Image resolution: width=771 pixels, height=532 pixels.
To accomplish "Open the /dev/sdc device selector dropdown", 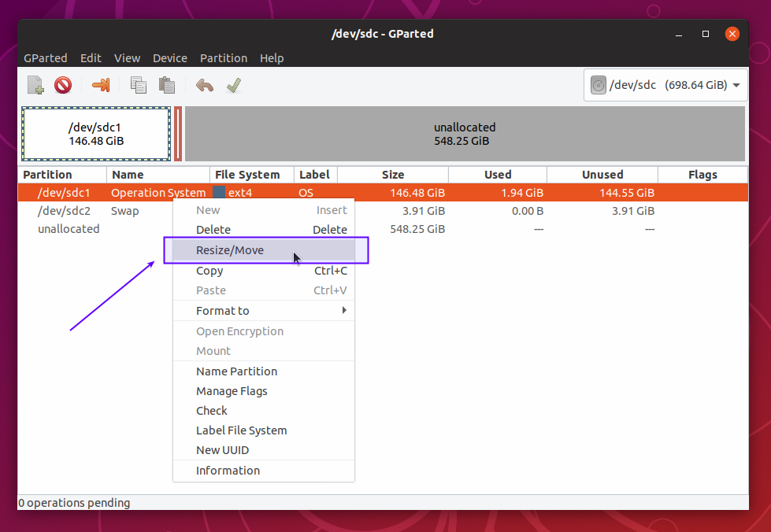I will [x=665, y=85].
